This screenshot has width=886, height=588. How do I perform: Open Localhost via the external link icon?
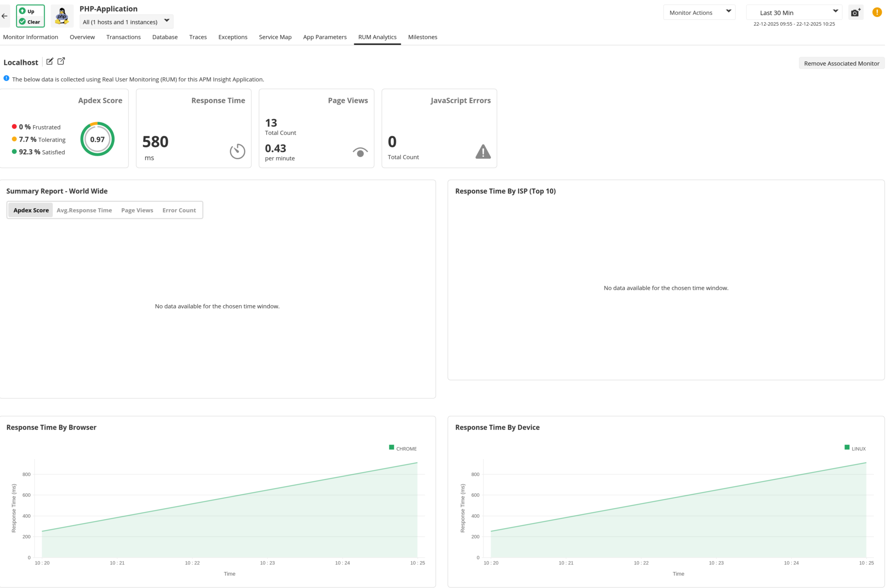point(61,61)
